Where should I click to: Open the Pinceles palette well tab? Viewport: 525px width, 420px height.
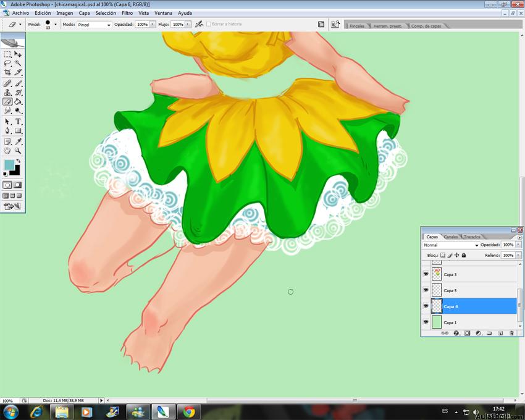click(357, 26)
